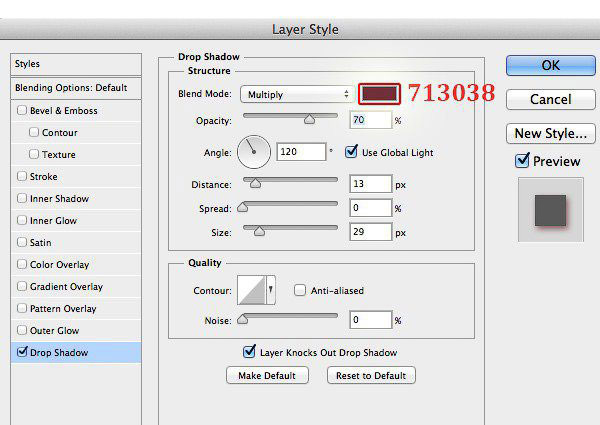Toggle the Preview checkbox
600x425 pixels.
522,161
